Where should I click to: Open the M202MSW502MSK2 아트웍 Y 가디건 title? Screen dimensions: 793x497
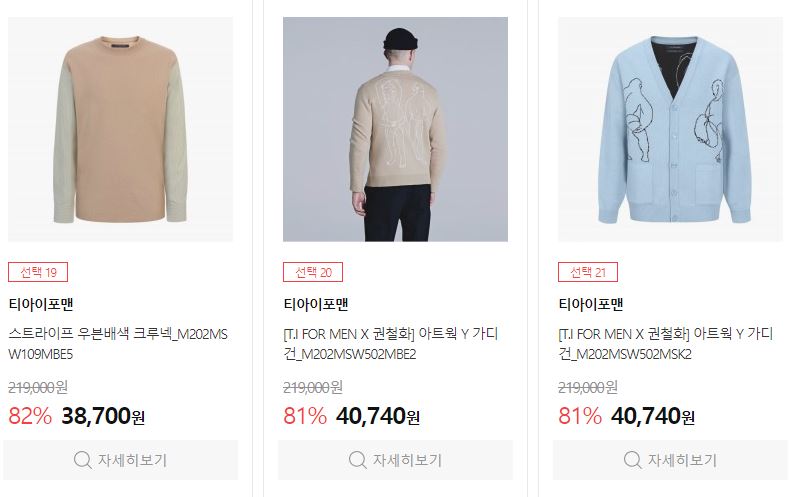pos(666,344)
